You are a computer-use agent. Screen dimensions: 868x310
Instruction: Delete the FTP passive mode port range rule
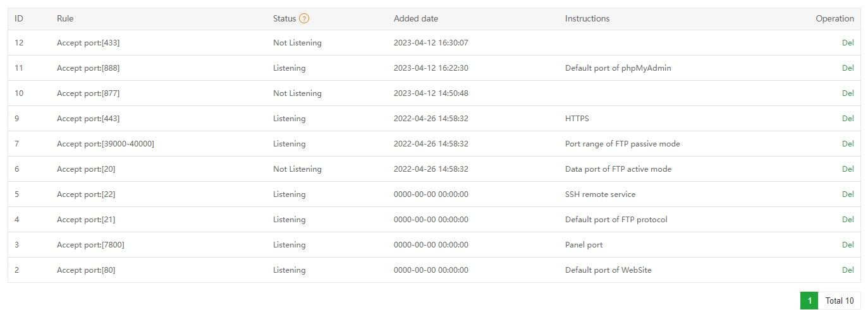(847, 144)
